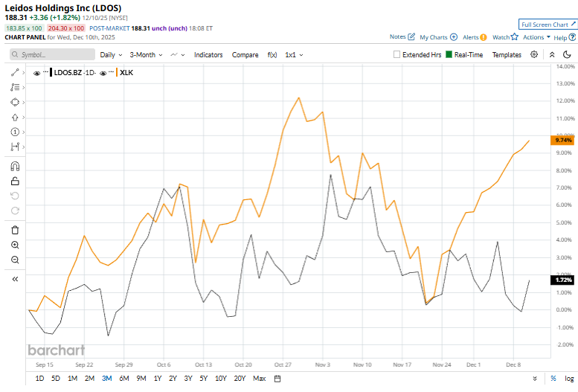Open the Templates menu
The width and height of the screenshot is (578, 392).
coord(507,54)
